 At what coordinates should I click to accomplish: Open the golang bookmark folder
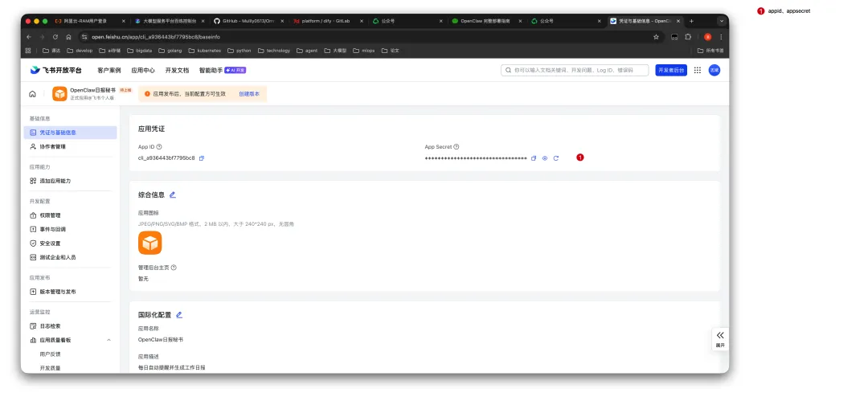pos(170,51)
